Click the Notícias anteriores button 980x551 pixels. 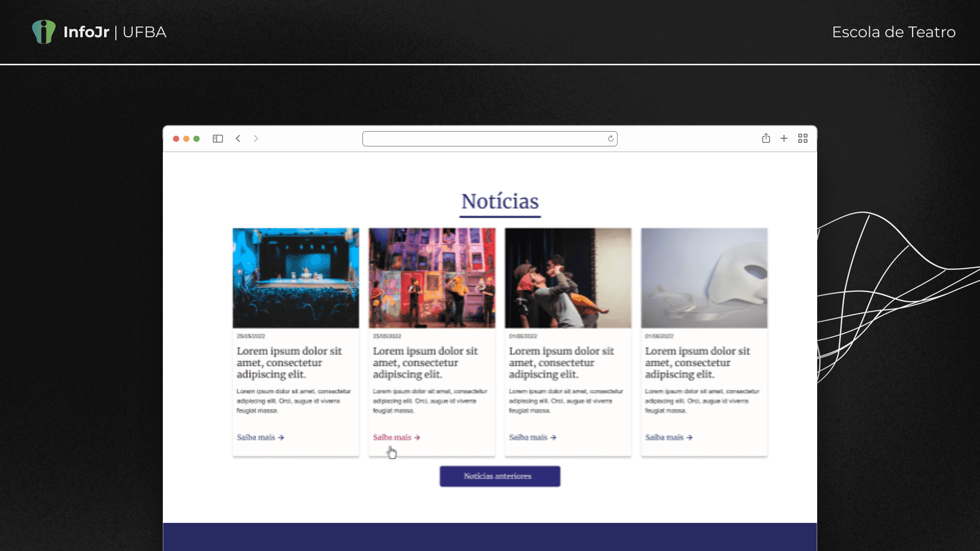pyautogui.click(x=500, y=476)
